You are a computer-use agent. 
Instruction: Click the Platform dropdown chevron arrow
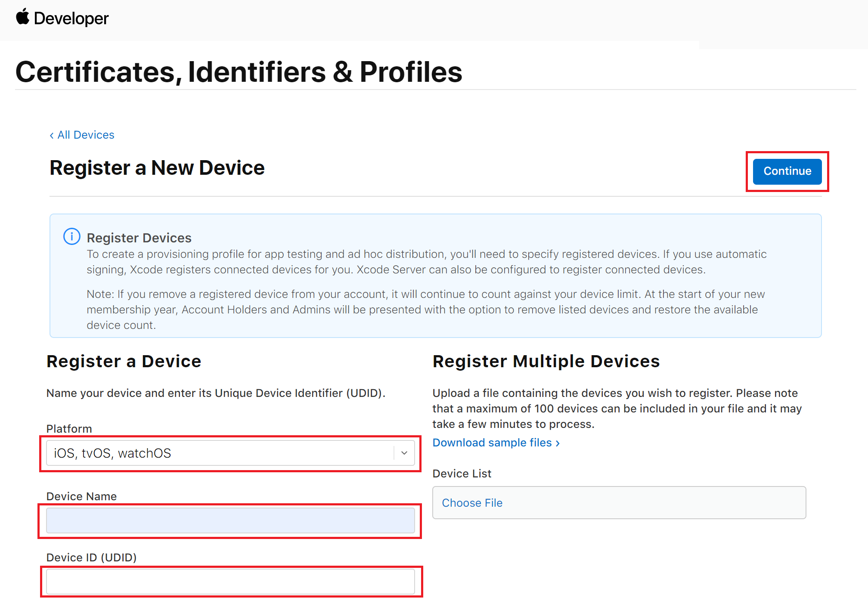point(404,453)
